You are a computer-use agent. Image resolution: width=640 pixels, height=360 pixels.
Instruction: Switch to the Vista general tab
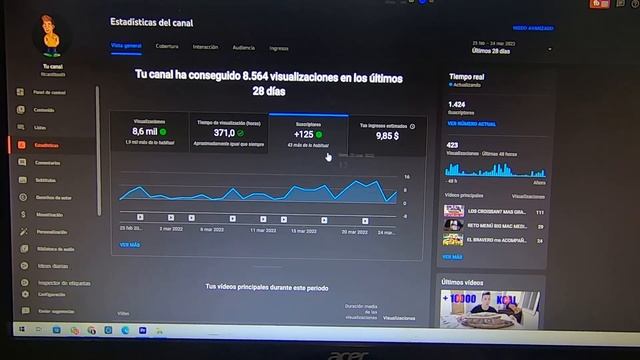pyautogui.click(x=126, y=46)
